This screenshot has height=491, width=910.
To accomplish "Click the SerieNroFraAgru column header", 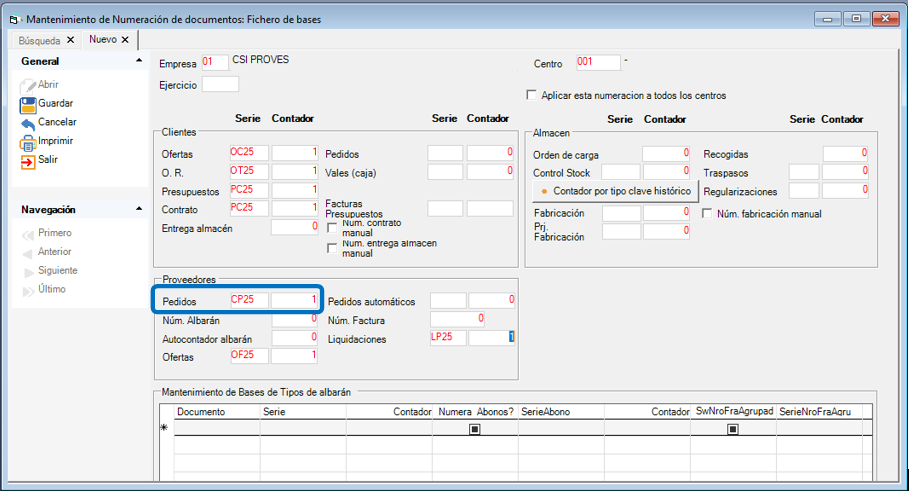I will 819,411.
